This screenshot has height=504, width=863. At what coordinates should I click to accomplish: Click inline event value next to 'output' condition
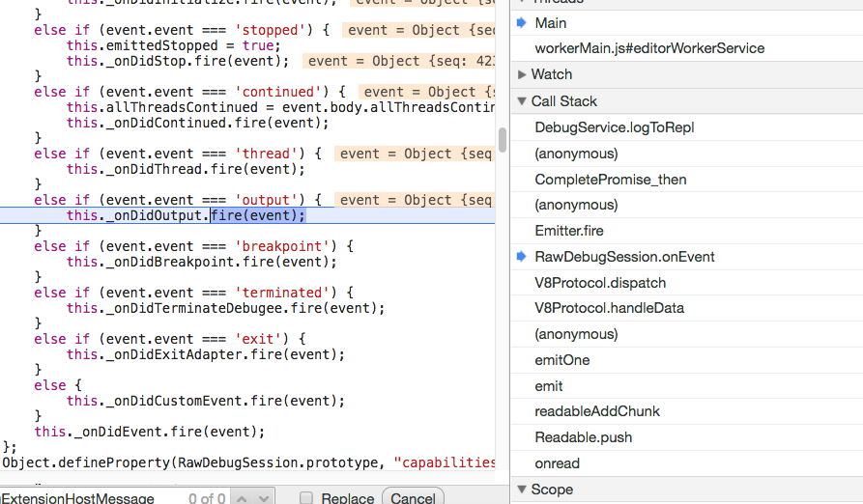tap(415, 200)
